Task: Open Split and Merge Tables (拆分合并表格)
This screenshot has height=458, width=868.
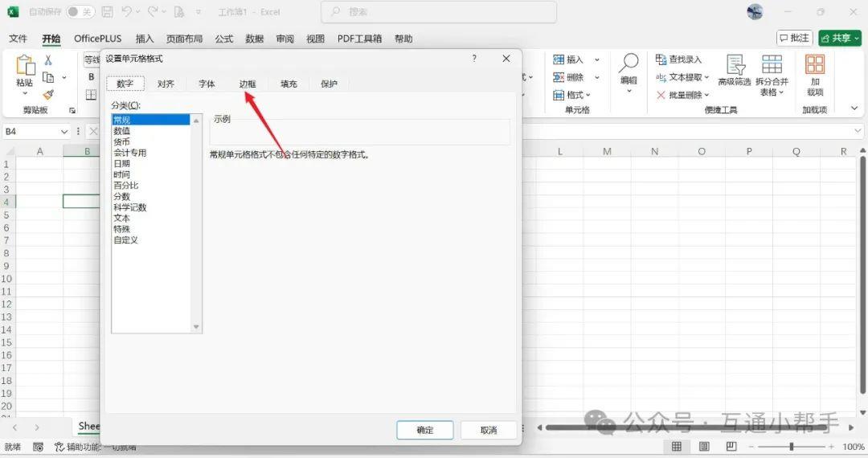Action: tap(772, 75)
